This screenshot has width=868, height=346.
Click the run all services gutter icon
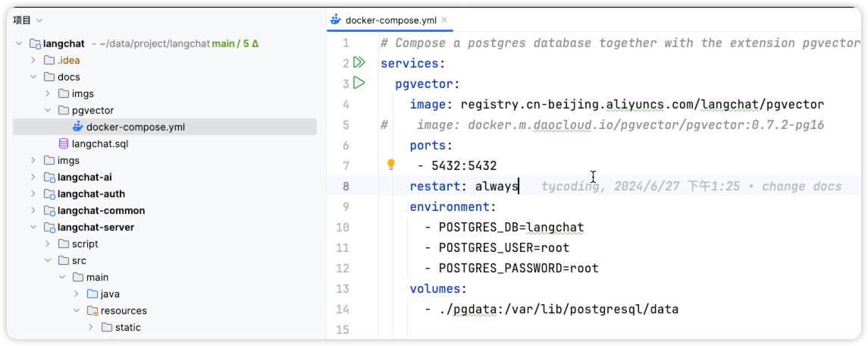[x=359, y=63]
